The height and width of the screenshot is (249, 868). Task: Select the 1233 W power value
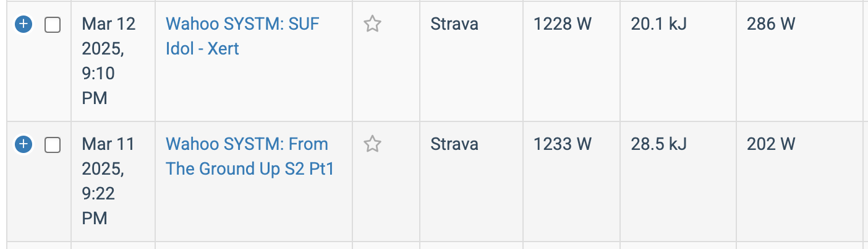coord(563,144)
